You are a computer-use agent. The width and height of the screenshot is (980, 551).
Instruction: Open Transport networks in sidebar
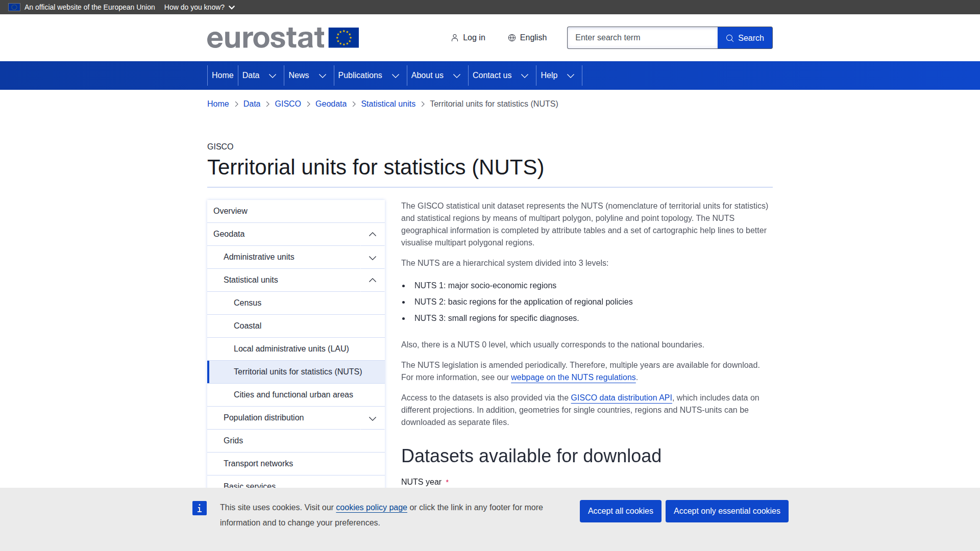pyautogui.click(x=296, y=464)
